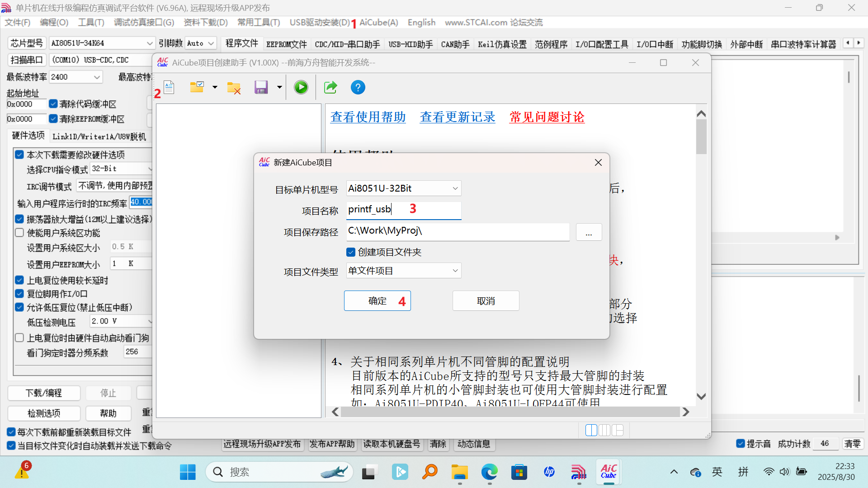Open 工具(T) menu

point(91,23)
